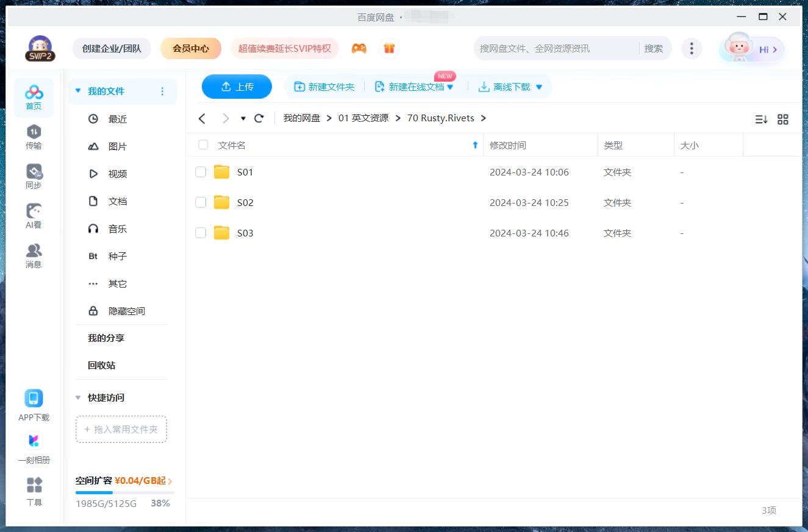The height and width of the screenshot is (532, 808).
Task: Collapse the 我的文件 section
Action: tap(77, 90)
